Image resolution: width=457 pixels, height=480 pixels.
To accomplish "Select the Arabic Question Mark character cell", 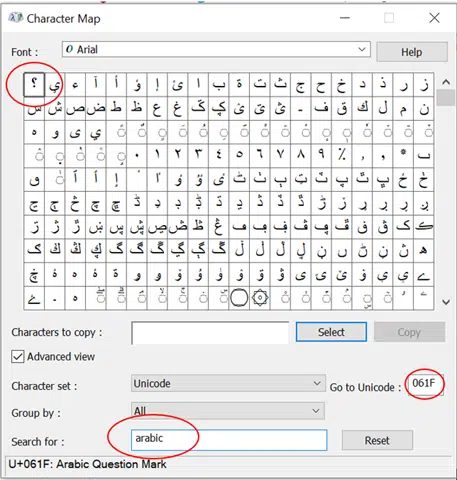I will click(34, 84).
